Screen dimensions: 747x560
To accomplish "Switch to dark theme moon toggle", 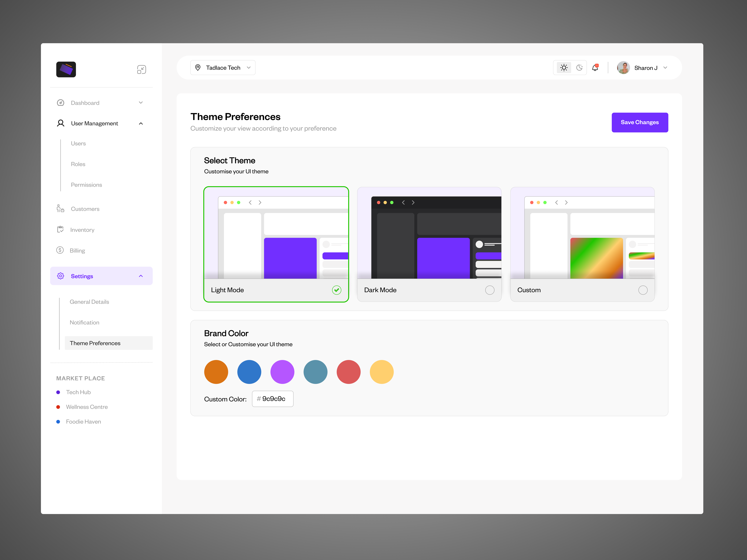I will point(579,67).
